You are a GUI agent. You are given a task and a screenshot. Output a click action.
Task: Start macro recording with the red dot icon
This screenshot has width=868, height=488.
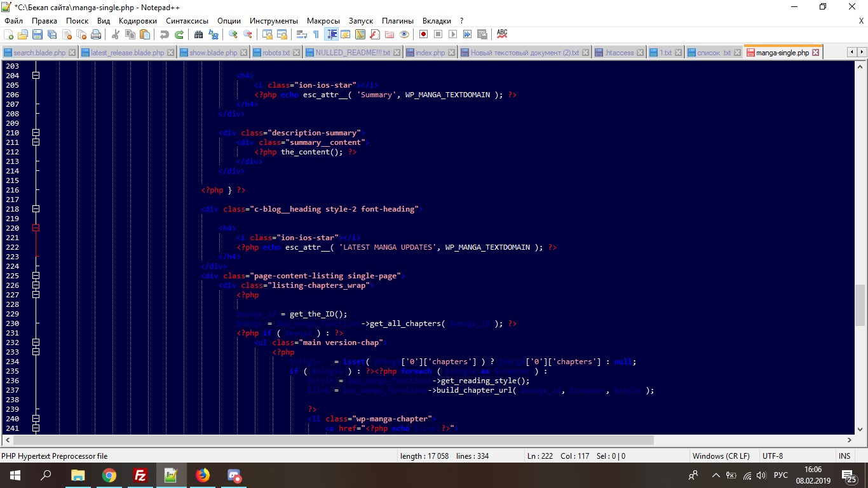pos(423,34)
